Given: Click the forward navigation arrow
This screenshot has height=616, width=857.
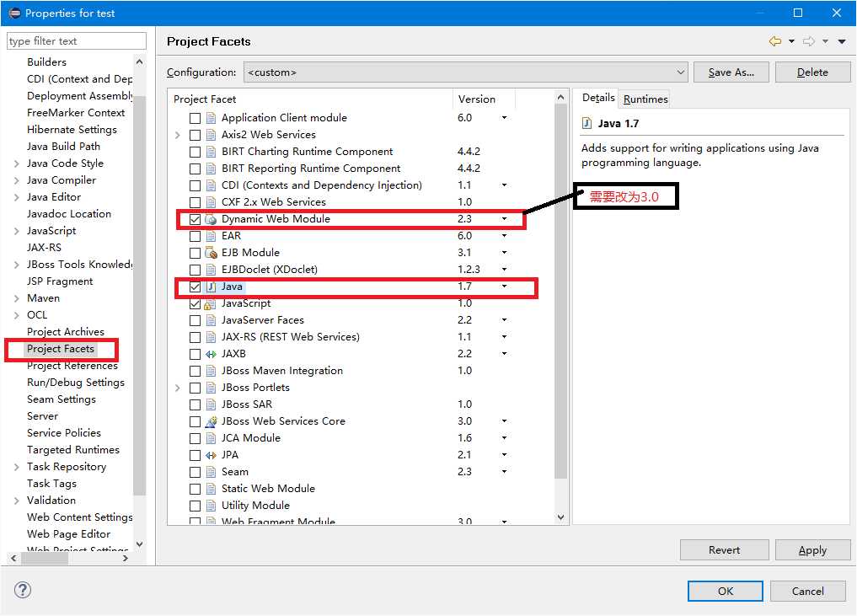Looking at the screenshot, I should [809, 41].
